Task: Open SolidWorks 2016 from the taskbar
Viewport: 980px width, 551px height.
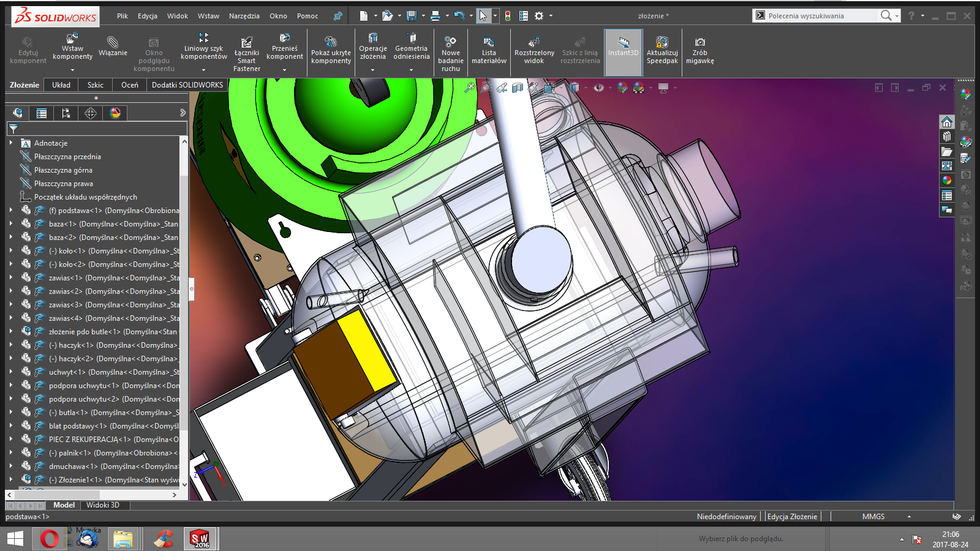Action: click(200, 539)
